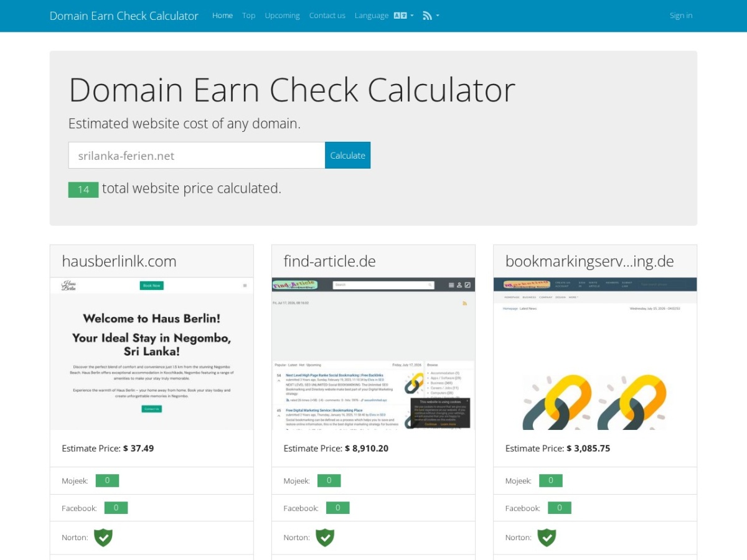Click the estimate price $ 3,085.75
Screen dimensions: 747x560
pos(588,448)
